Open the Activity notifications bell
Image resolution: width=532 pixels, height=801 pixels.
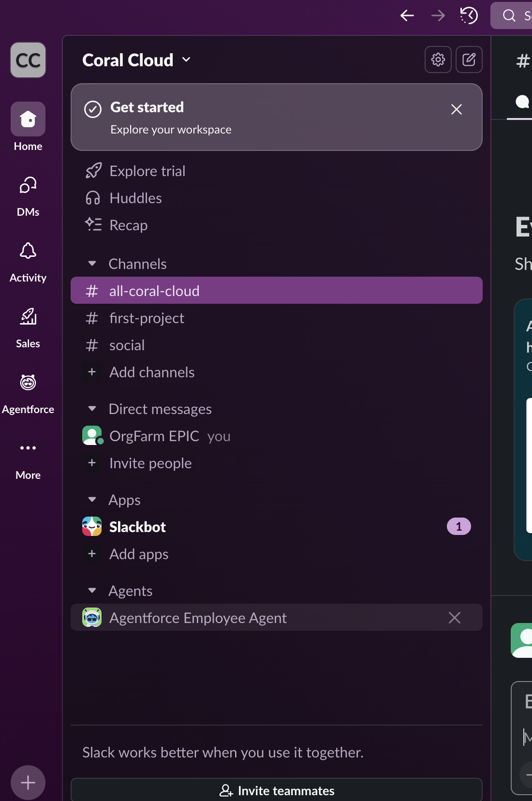pos(28,252)
